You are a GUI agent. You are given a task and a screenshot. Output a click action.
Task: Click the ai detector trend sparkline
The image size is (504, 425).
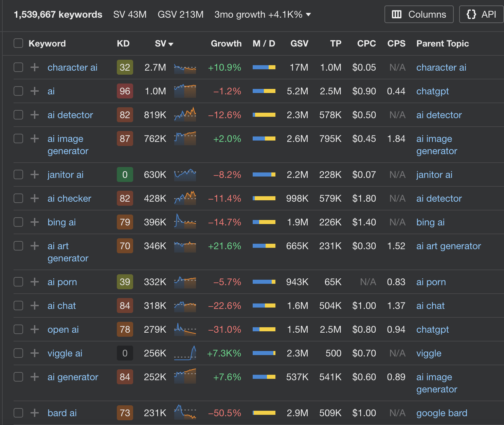185,115
